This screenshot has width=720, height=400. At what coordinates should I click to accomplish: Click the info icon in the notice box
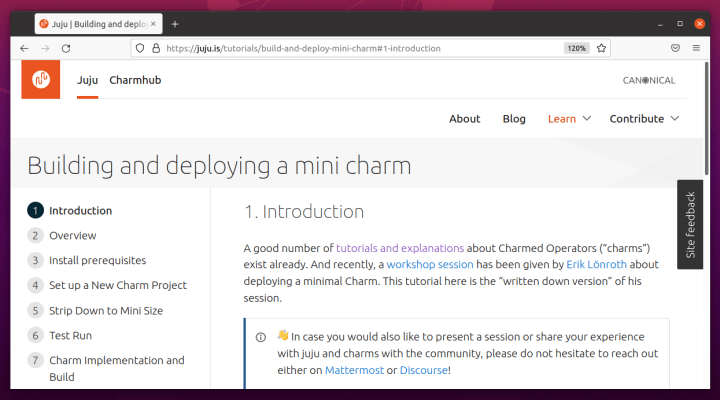pyautogui.click(x=261, y=338)
